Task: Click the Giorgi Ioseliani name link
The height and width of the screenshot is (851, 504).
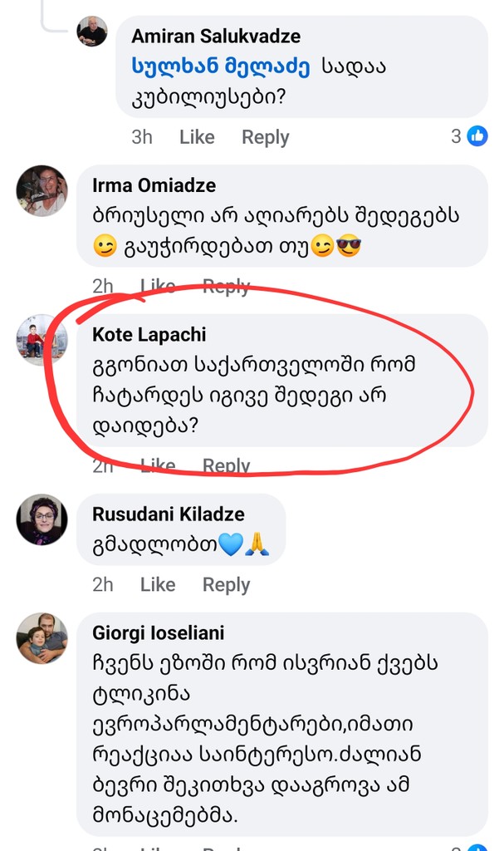Action: [x=158, y=634]
